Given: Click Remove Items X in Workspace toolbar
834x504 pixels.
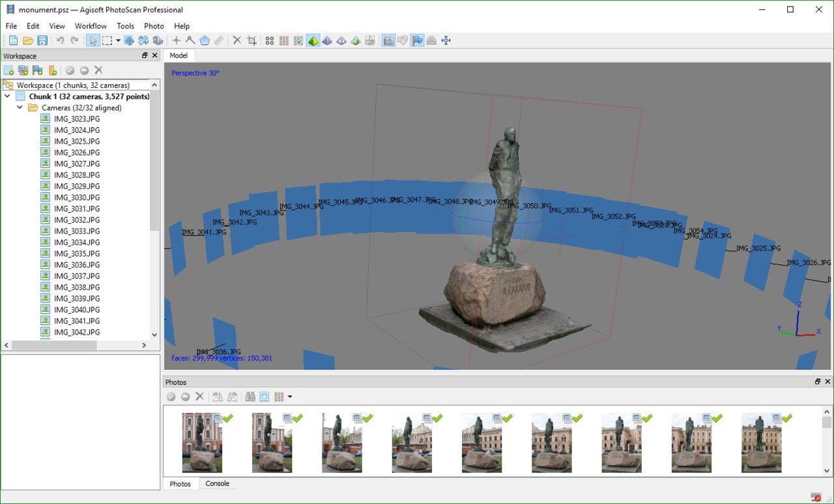Looking at the screenshot, I should pyautogui.click(x=98, y=70).
